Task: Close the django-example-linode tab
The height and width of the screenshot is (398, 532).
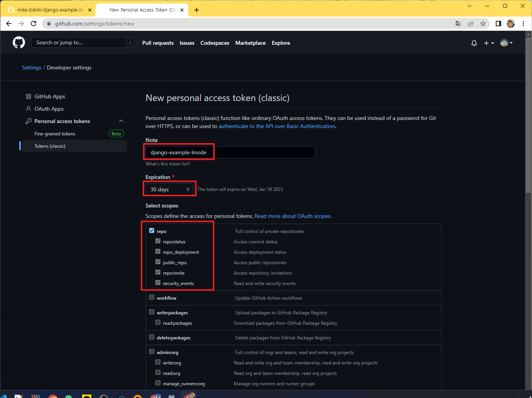Action: (x=90, y=10)
